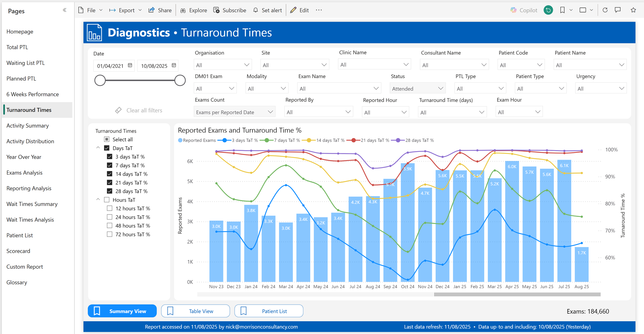The width and height of the screenshot is (644, 334).
Task: Open the view layout icon
Action: 583,10
